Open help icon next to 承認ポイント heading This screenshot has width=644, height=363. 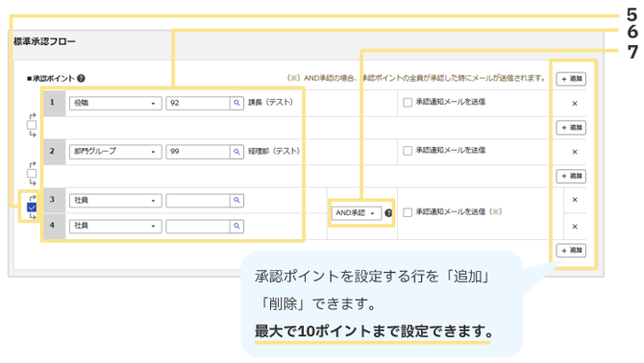click(x=81, y=78)
